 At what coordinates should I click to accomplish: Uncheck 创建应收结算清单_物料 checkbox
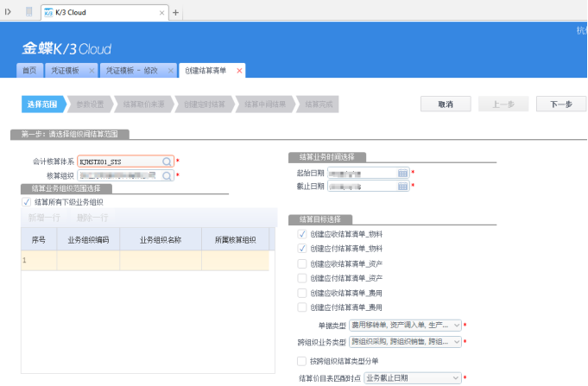coord(301,234)
